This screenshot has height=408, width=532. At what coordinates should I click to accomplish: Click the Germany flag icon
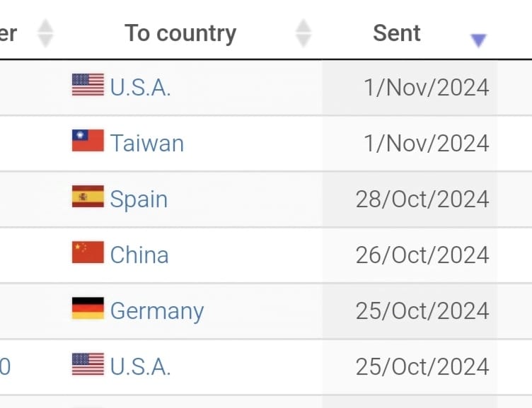coord(88,308)
